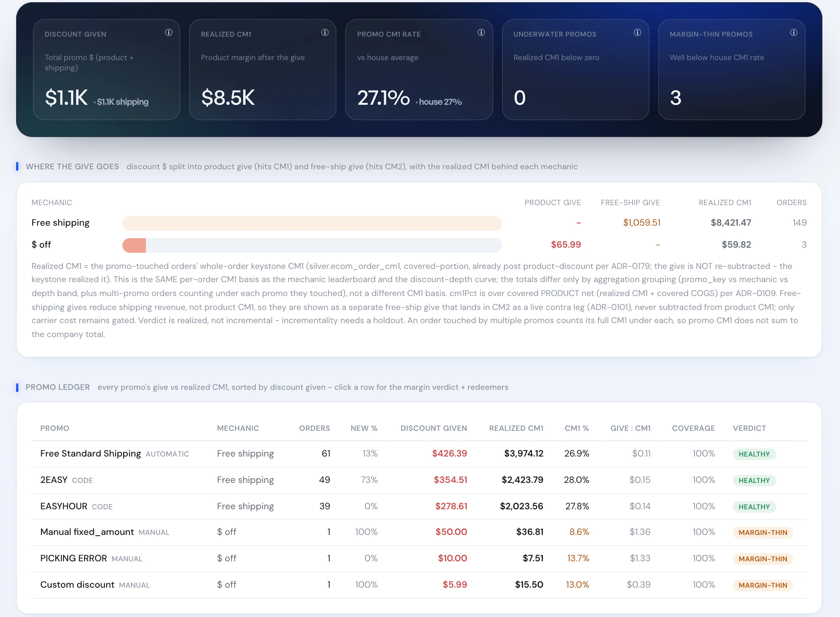Click the $8.5K realized CM1 value
This screenshot has width=840, height=617.
tap(228, 98)
